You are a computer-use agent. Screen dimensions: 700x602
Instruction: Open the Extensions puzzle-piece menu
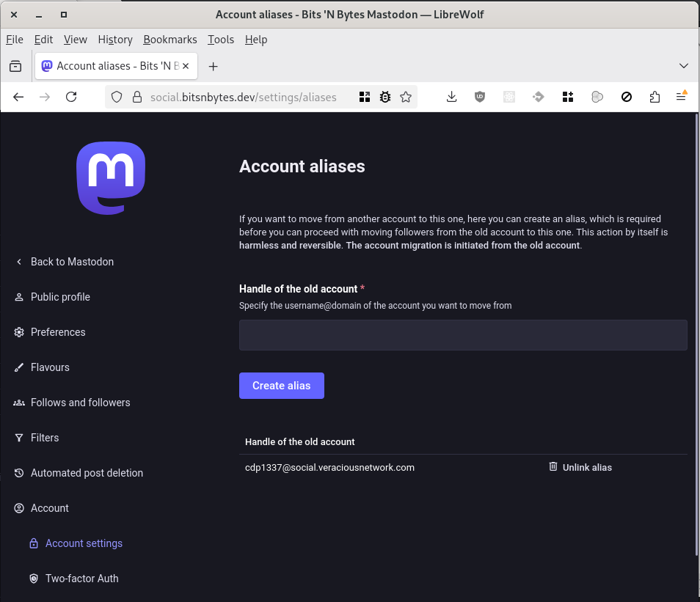655,97
